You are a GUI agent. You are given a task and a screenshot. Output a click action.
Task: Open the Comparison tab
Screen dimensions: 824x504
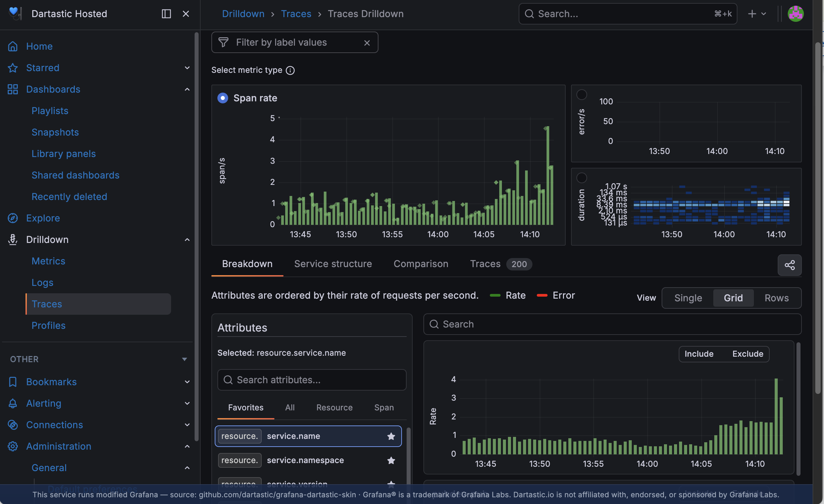(421, 264)
